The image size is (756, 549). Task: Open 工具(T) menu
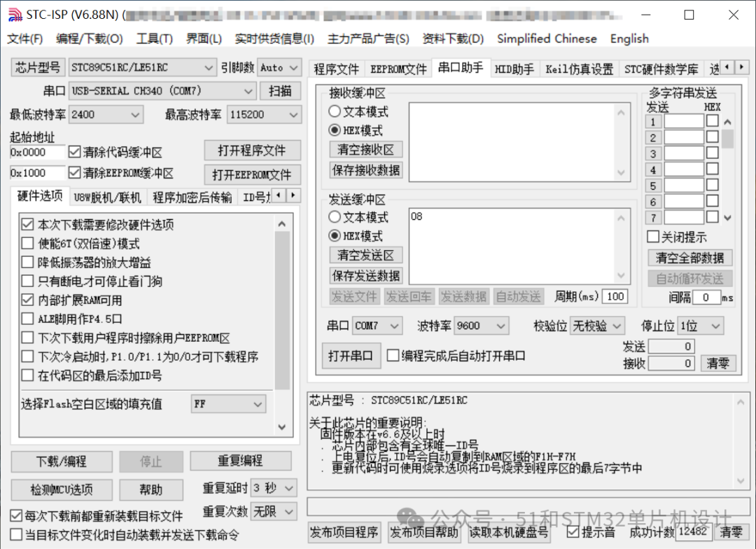point(154,39)
